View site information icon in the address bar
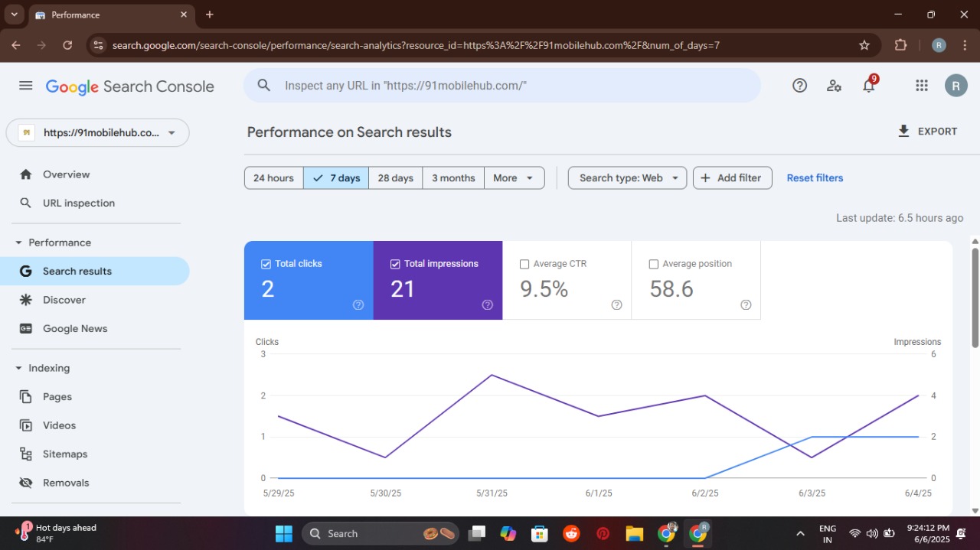Viewport: 980px width, 550px height. pos(97,45)
